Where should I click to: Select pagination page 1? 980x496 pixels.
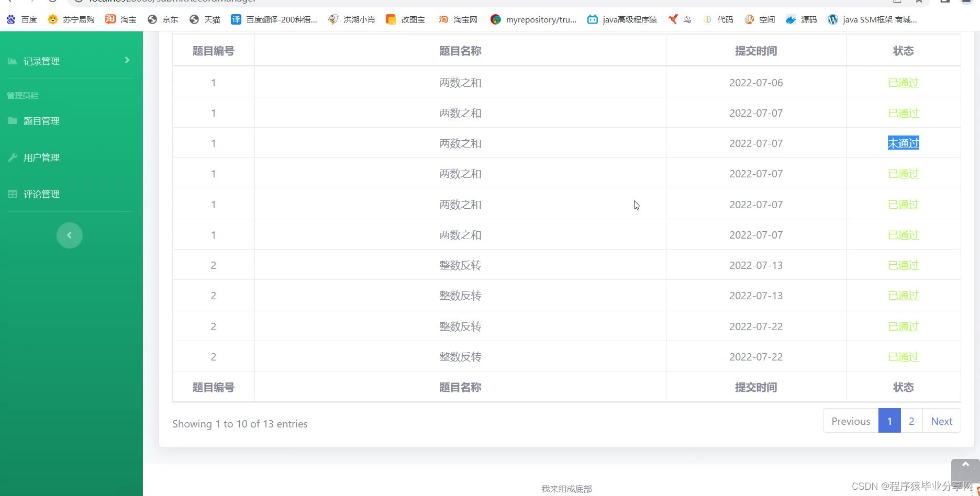(x=889, y=421)
